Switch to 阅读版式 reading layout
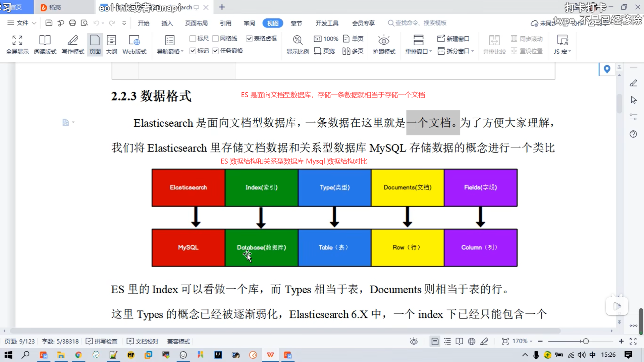Viewport: 644px width, 362px height. pyautogui.click(x=45, y=41)
